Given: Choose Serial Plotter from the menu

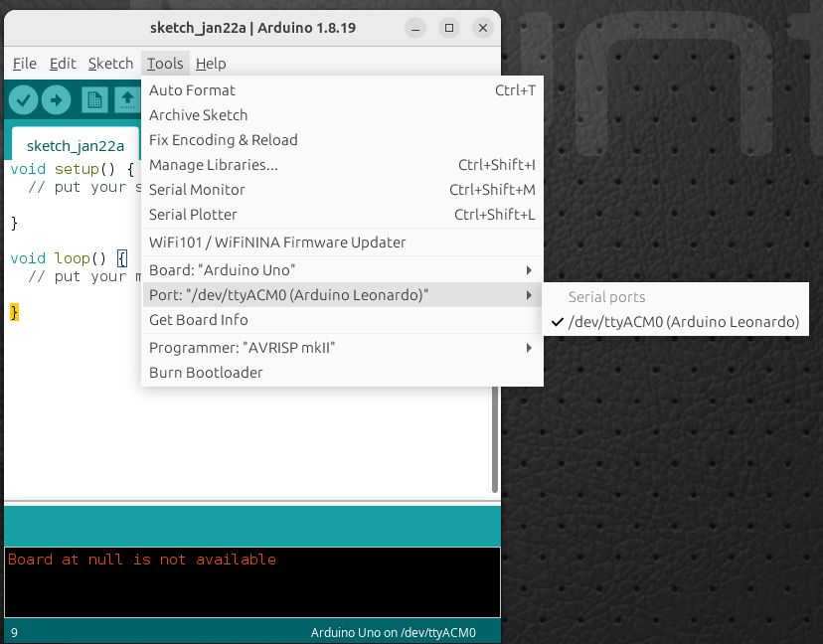Looking at the screenshot, I should [x=342, y=214].
